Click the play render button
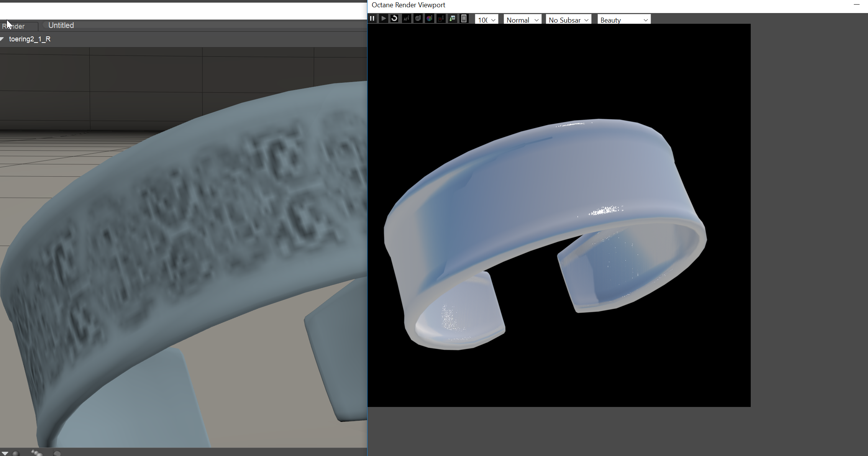The width and height of the screenshot is (868, 456). [383, 18]
